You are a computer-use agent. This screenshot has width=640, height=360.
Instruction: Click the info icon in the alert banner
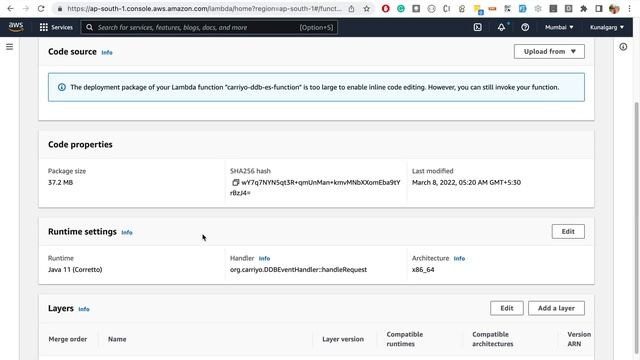point(62,87)
